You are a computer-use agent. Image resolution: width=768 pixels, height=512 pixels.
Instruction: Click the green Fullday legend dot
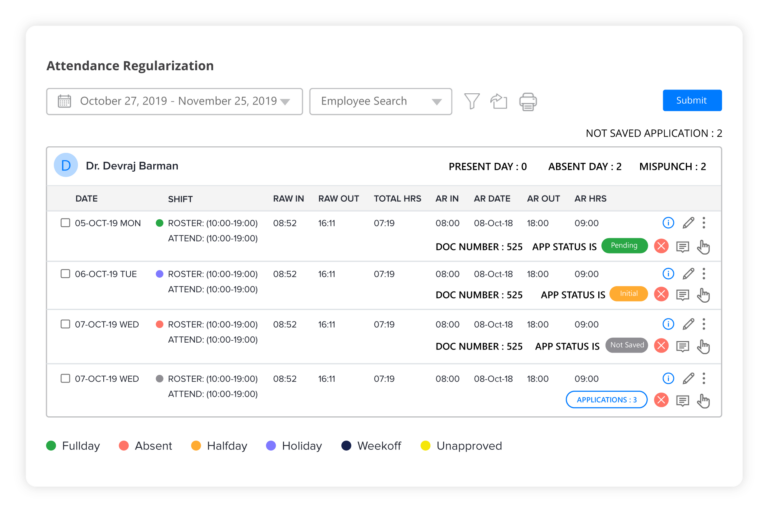pos(51,446)
